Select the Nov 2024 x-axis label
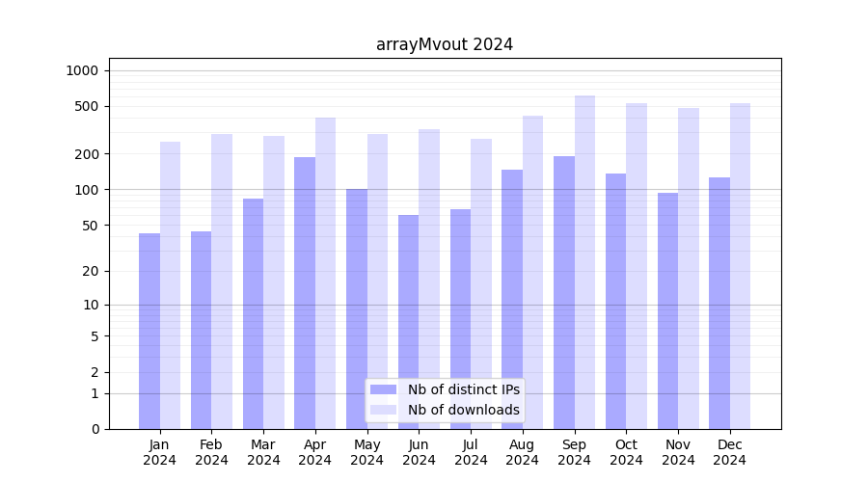The image size is (868, 482). (x=678, y=452)
